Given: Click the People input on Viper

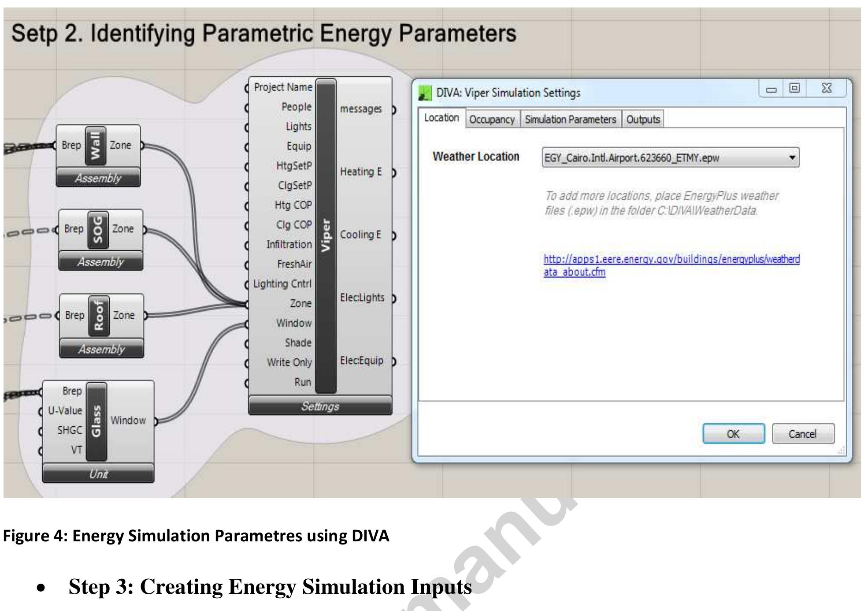Looking at the screenshot, I should [296, 107].
